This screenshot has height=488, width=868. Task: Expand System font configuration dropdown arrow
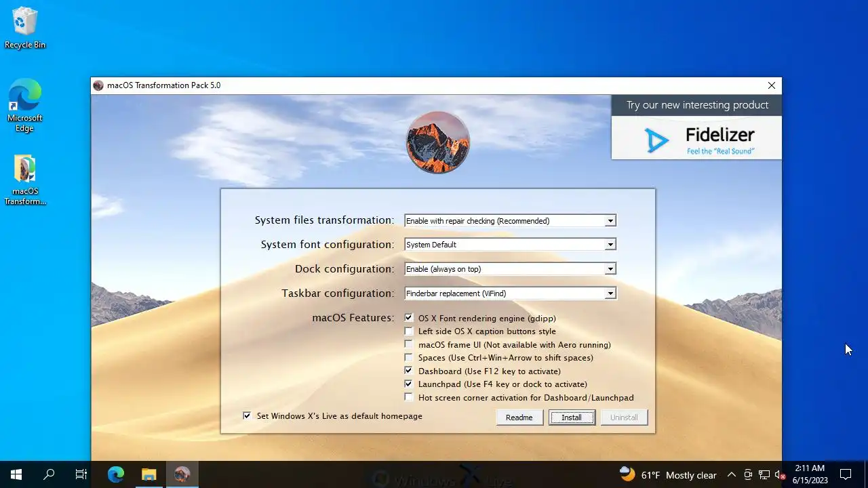[x=610, y=245]
